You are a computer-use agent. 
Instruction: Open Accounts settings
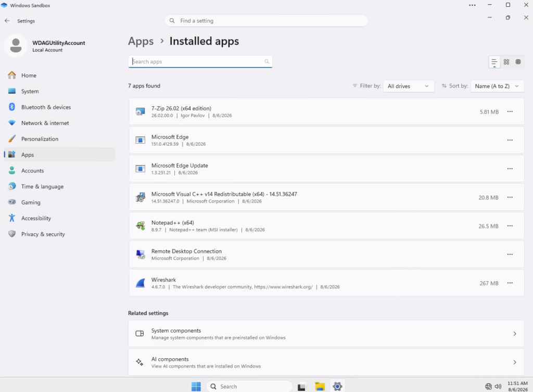coord(59,171)
